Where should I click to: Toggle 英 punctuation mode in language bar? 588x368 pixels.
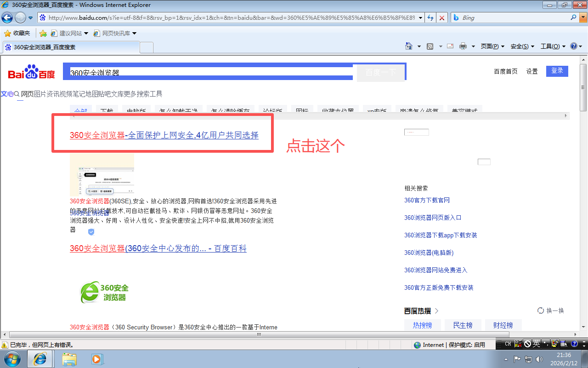536,344
